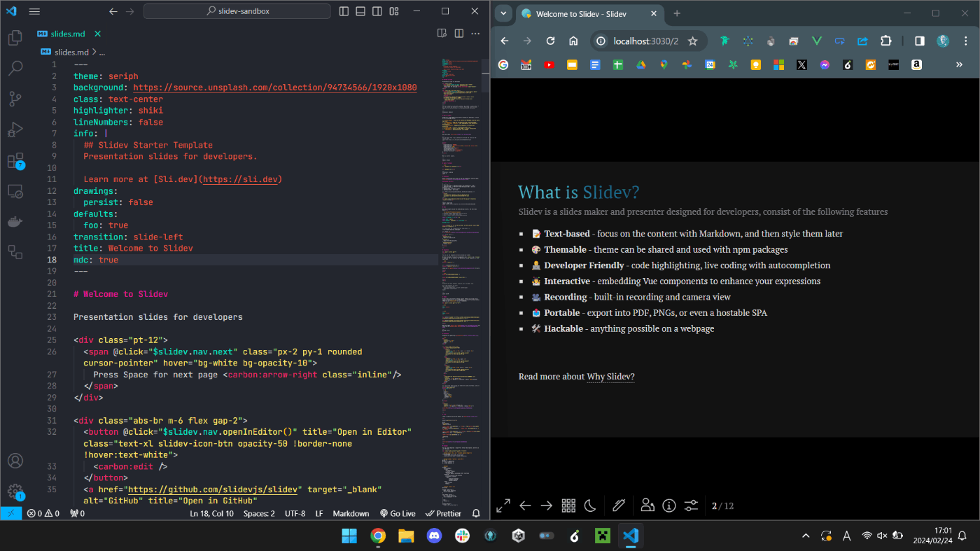Open VS Code hamburger application menu
Screen dimensions: 980x551
pos(34,11)
